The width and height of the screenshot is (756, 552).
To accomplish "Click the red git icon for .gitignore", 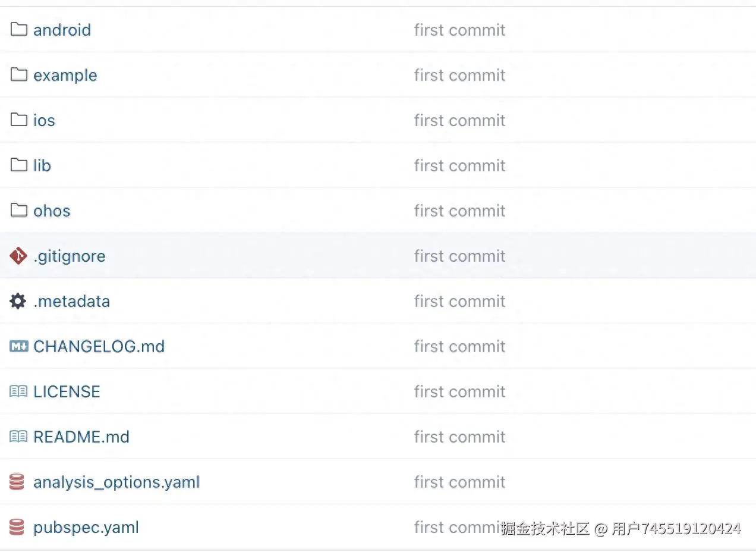I will [18, 256].
